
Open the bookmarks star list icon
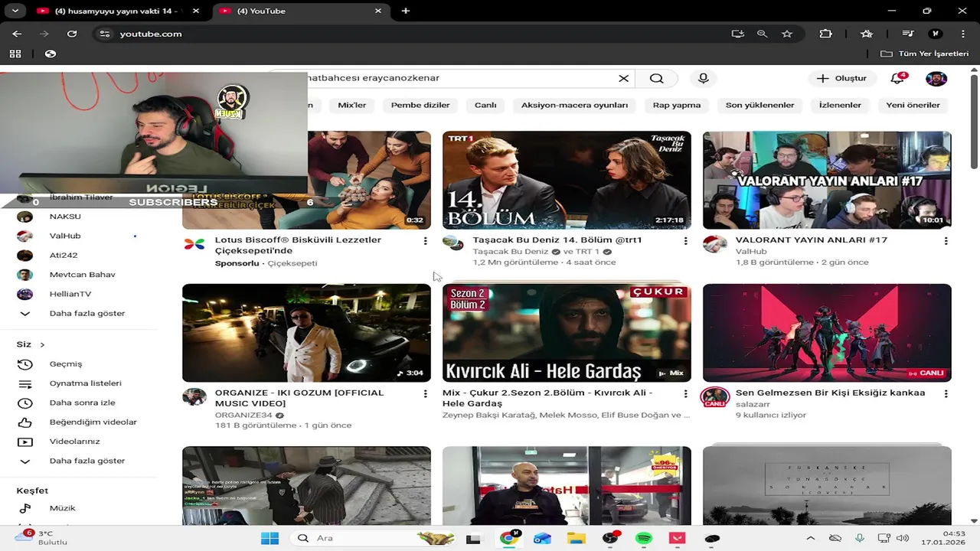(867, 34)
